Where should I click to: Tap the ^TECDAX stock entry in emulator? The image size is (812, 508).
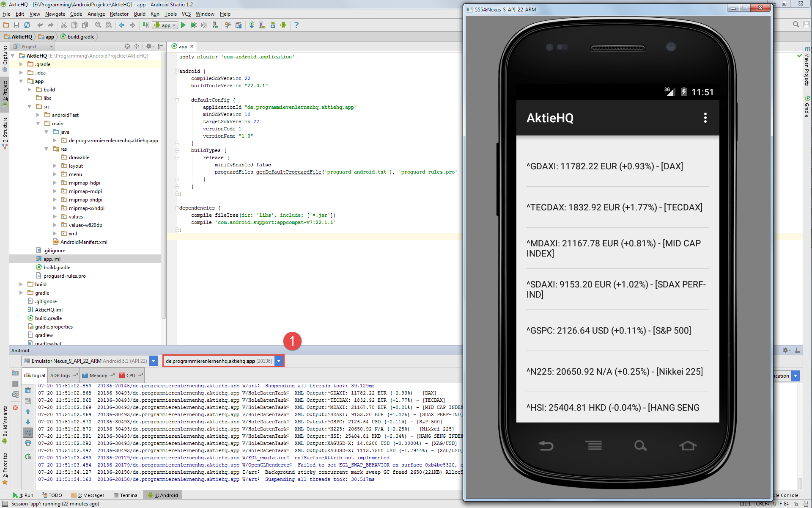617,207
